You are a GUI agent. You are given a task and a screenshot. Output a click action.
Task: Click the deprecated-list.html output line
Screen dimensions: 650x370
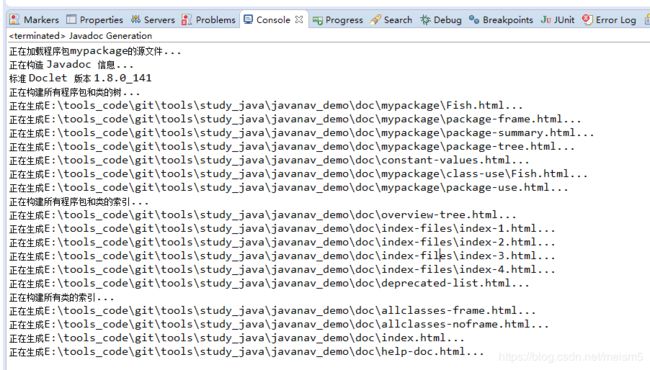[269, 283]
